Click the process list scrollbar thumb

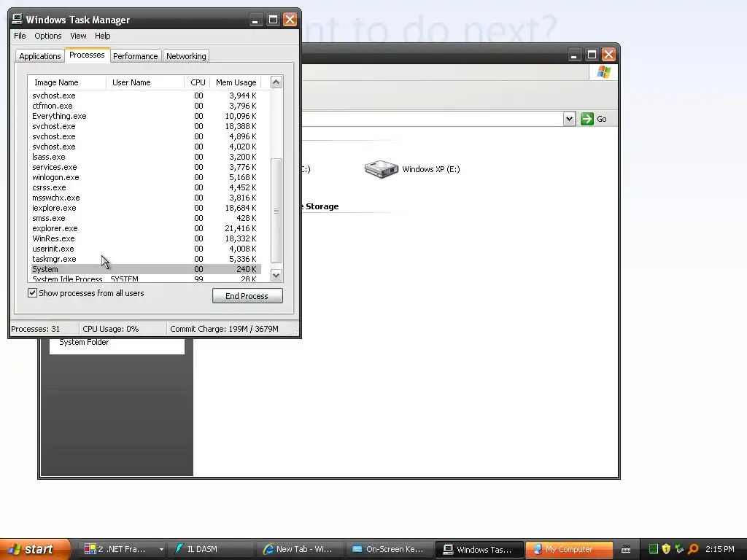click(x=276, y=211)
